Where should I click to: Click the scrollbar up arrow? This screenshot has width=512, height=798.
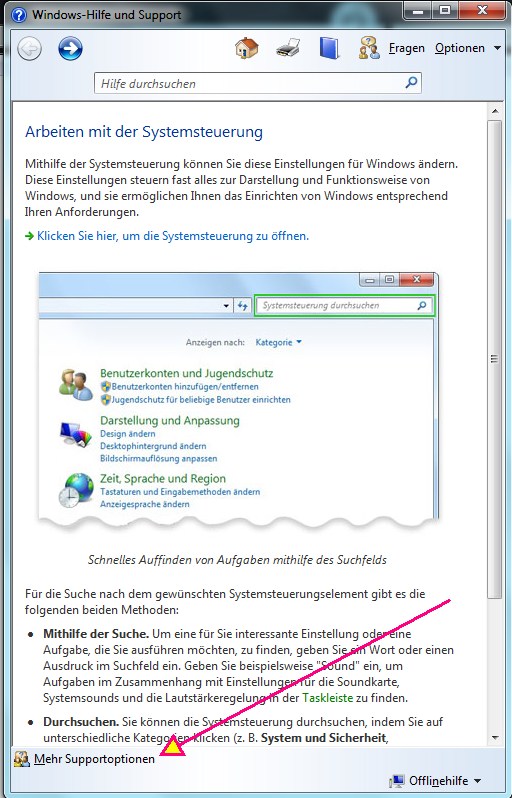pyautogui.click(x=494, y=111)
